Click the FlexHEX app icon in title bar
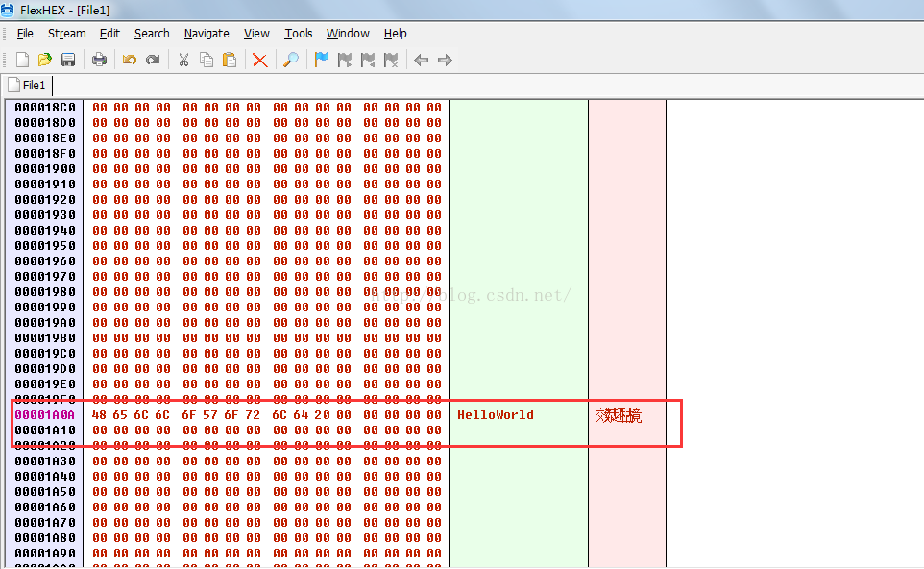Image resolution: width=924 pixels, height=569 pixels. pos(8,10)
